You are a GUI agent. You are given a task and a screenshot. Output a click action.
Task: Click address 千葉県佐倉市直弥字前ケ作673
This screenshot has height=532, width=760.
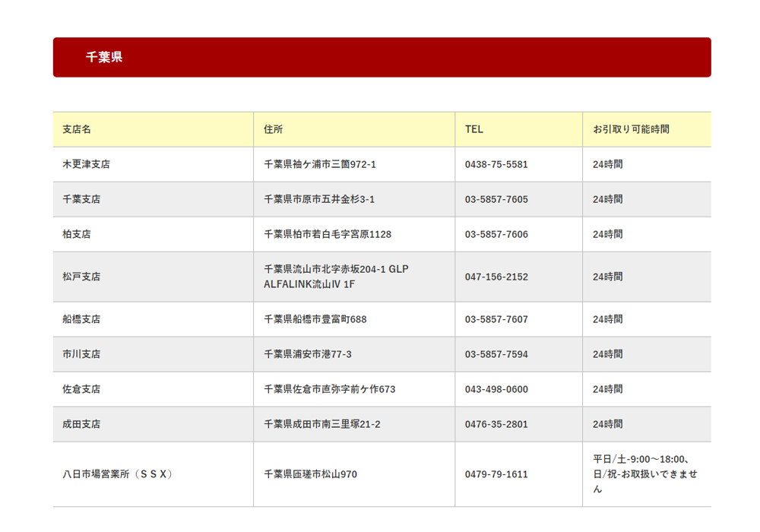pos(330,389)
